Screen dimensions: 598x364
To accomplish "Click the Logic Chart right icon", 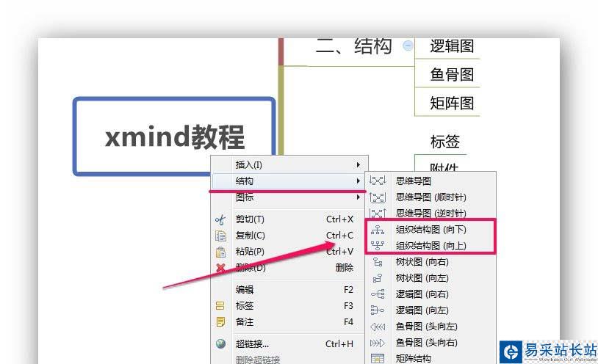I will coord(378,294).
